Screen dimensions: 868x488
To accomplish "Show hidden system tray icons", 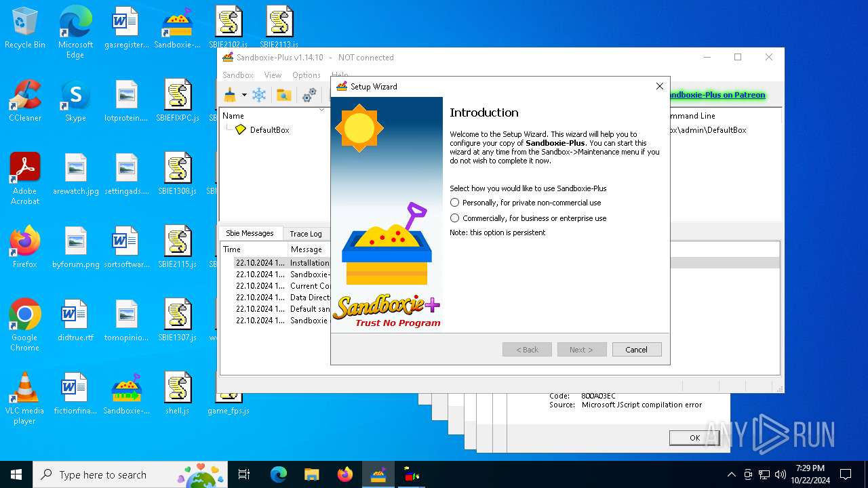I will [x=731, y=474].
